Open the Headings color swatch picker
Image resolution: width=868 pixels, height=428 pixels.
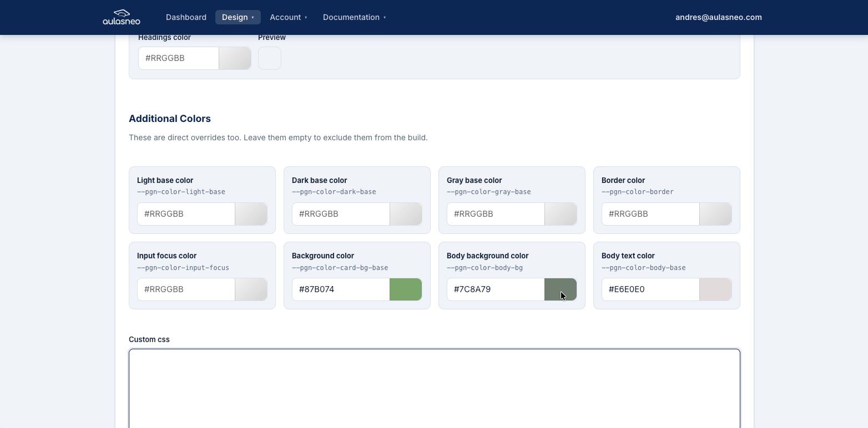[235, 58]
